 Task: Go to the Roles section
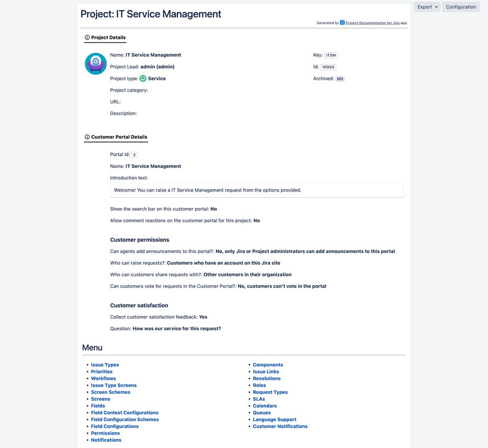click(x=259, y=385)
